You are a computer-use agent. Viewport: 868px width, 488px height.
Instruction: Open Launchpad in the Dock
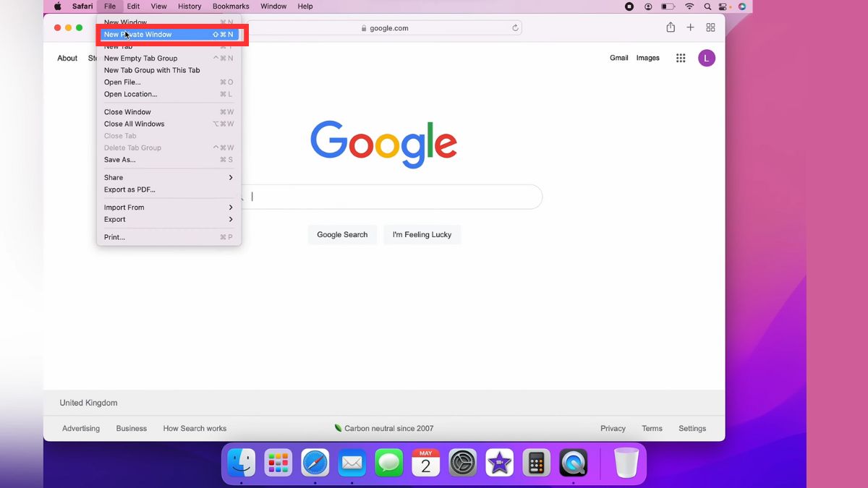click(x=278, y=463)
